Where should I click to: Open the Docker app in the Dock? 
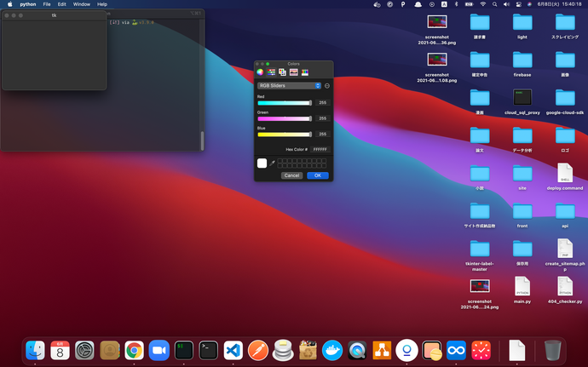(x=331, y=350)
